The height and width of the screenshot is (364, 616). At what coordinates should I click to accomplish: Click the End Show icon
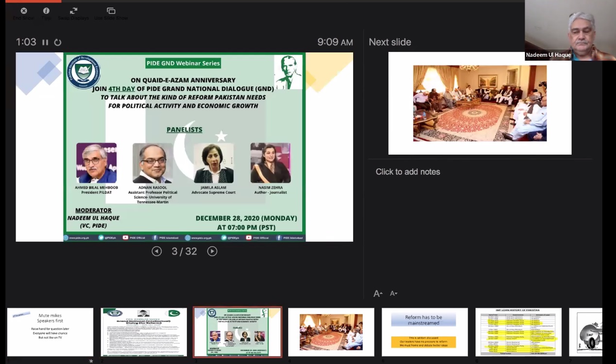coord(23,11)
